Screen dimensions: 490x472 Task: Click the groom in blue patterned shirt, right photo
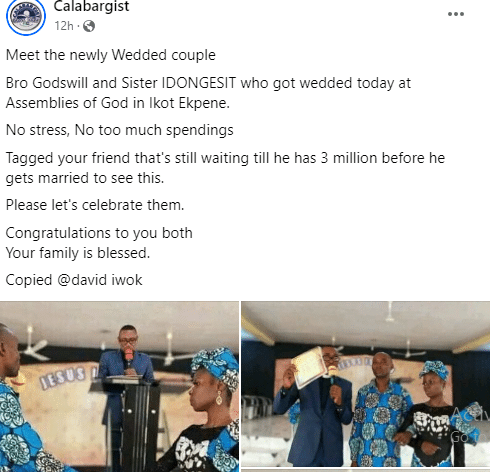tap(378, 408)
